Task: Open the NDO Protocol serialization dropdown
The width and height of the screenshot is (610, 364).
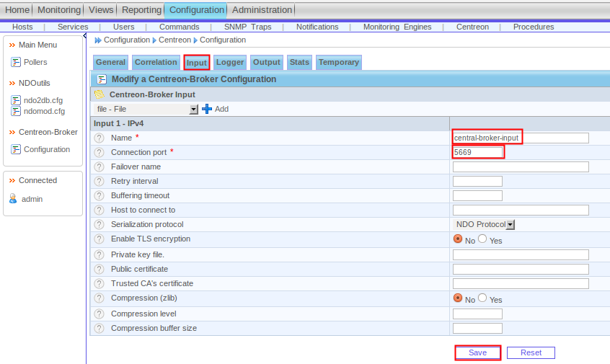Action: 484,224
